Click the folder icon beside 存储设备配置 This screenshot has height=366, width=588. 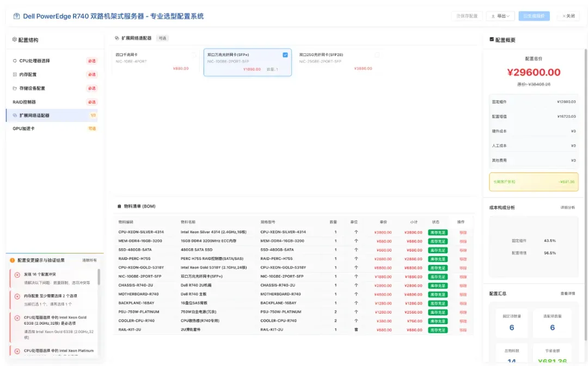point(15,88)
